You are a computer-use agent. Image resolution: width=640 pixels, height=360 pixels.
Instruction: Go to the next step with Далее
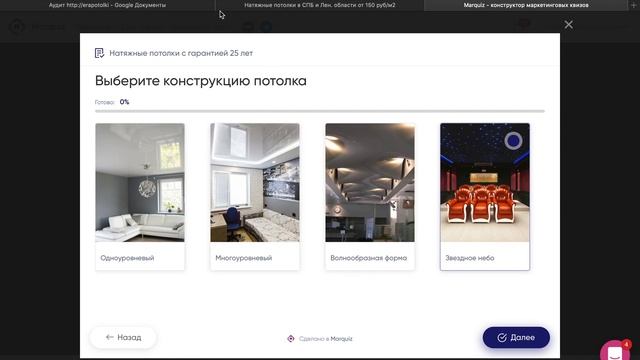[x=516, y=338]
